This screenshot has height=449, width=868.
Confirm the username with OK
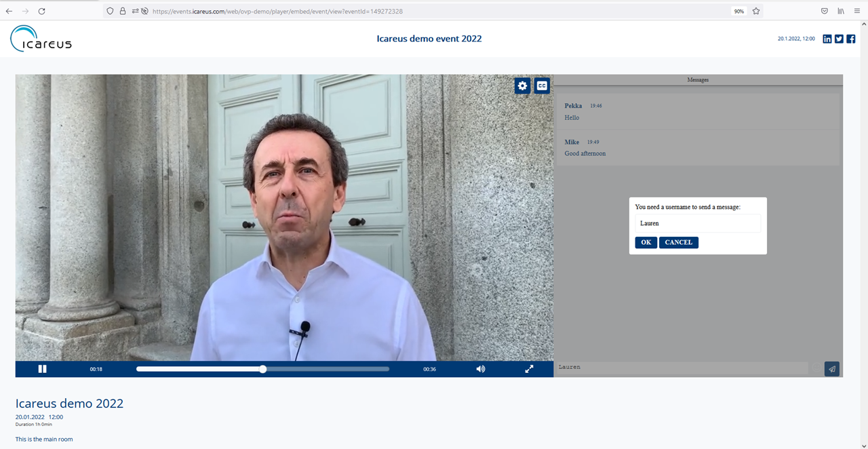coord(646,242)
